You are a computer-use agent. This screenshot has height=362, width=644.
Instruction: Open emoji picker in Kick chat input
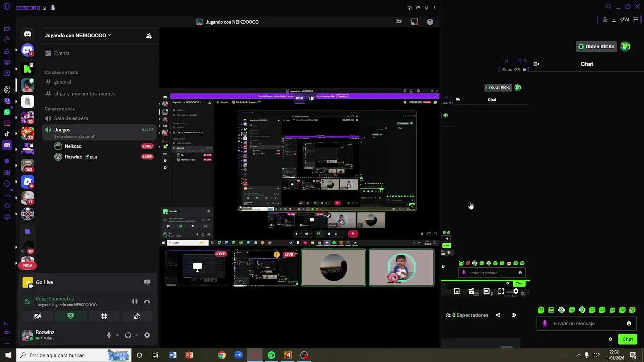[x=629, y=324]
